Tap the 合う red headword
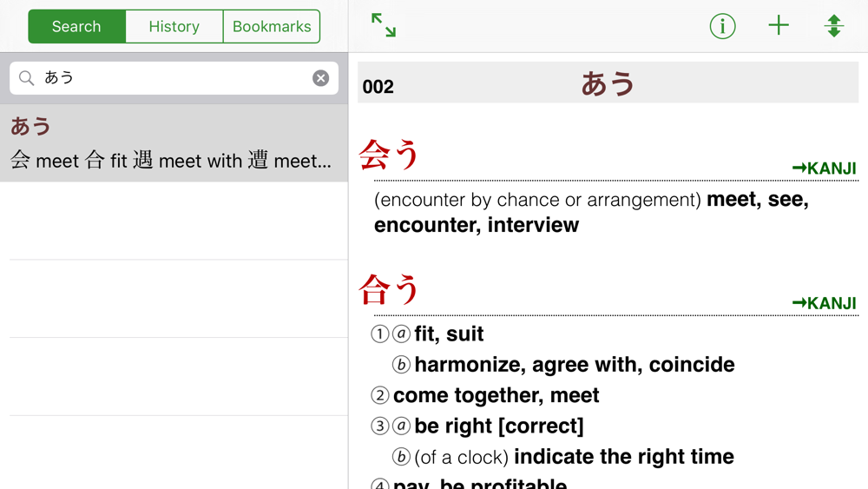 pos(389,289)
